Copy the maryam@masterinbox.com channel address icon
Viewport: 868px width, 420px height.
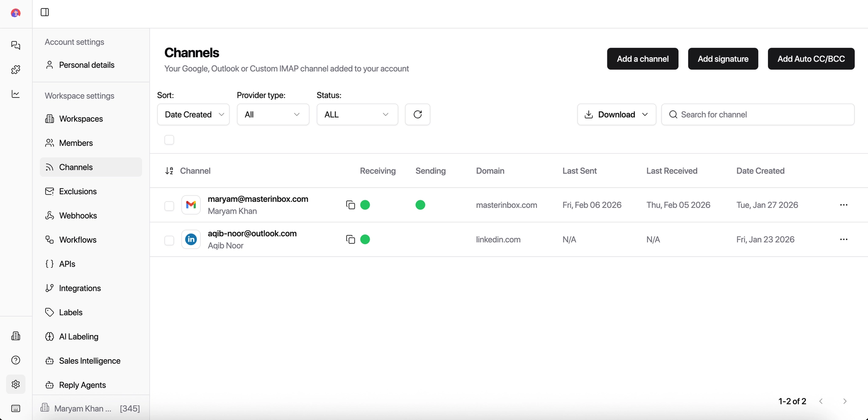(351, 204)
